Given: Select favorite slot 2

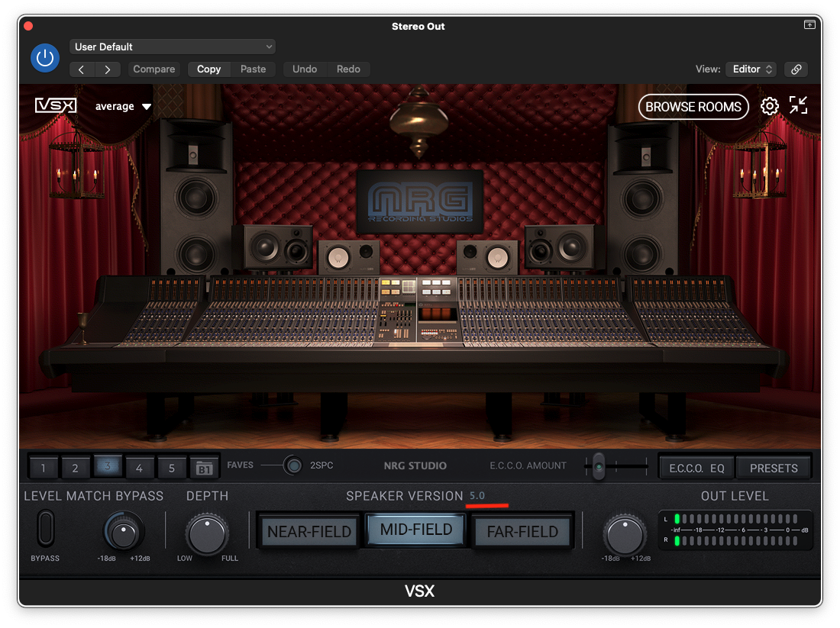Looking at the screenshot, I should point(75,468).
